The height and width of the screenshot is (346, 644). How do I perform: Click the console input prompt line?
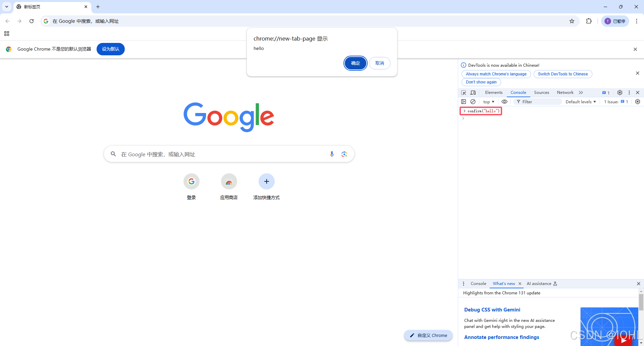pyautogui.click(x=550, y=118)
